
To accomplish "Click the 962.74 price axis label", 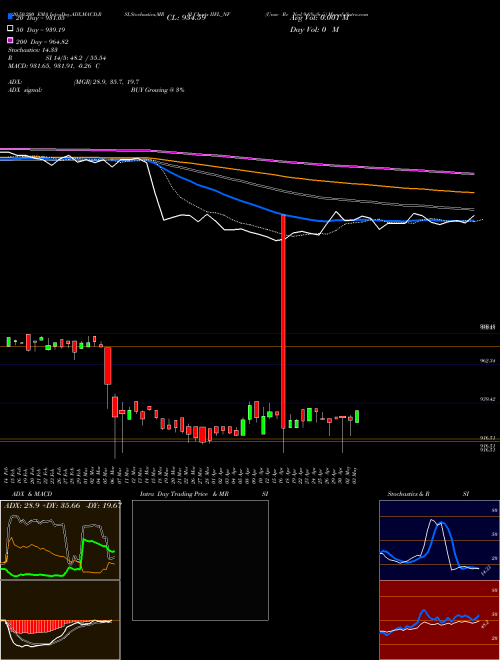I will (x=489, y=361).
